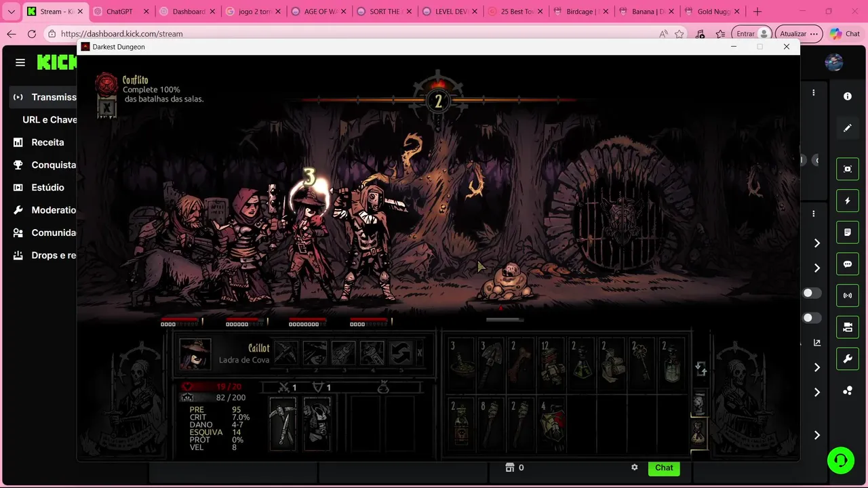Expand first chevron row in right panel
The image size is (868, 488).
coord(817,243)
